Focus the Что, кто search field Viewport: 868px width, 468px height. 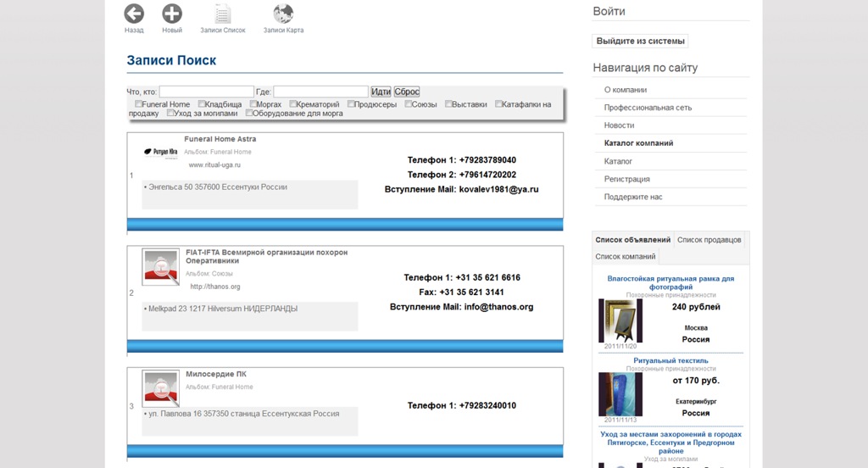(206, 92)
